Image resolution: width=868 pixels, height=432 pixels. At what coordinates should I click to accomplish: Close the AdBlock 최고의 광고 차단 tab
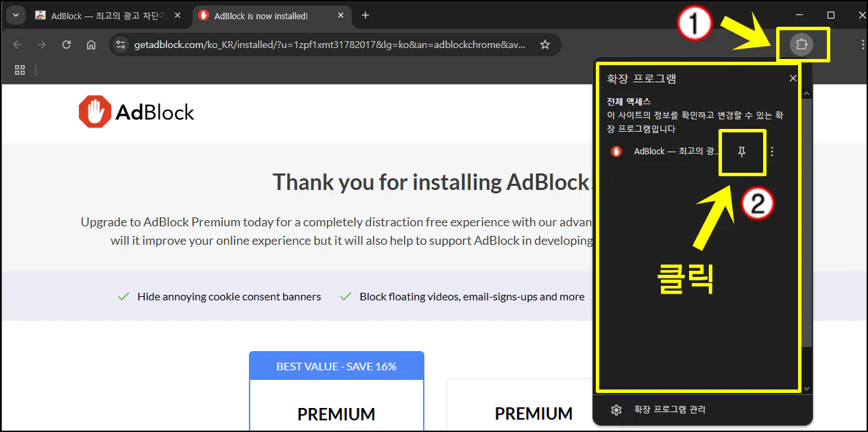(177, 16)
